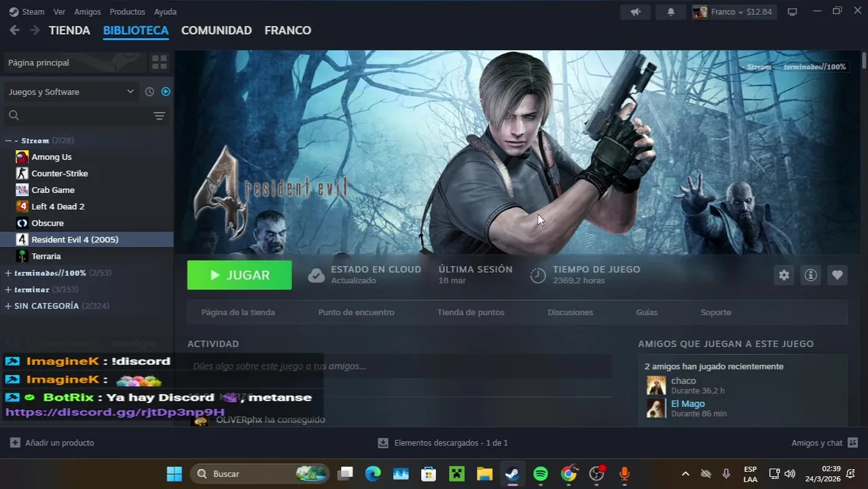868x489 pixels.
Task: Switch to COMUNIDAD section
Action: (x=216, y=31)
